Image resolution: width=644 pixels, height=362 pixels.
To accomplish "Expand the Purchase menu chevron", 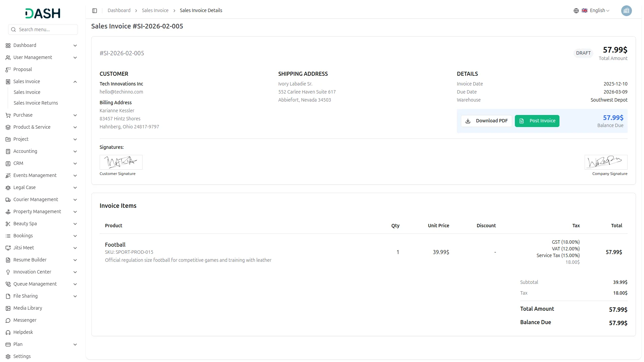I will pos(75,115).
